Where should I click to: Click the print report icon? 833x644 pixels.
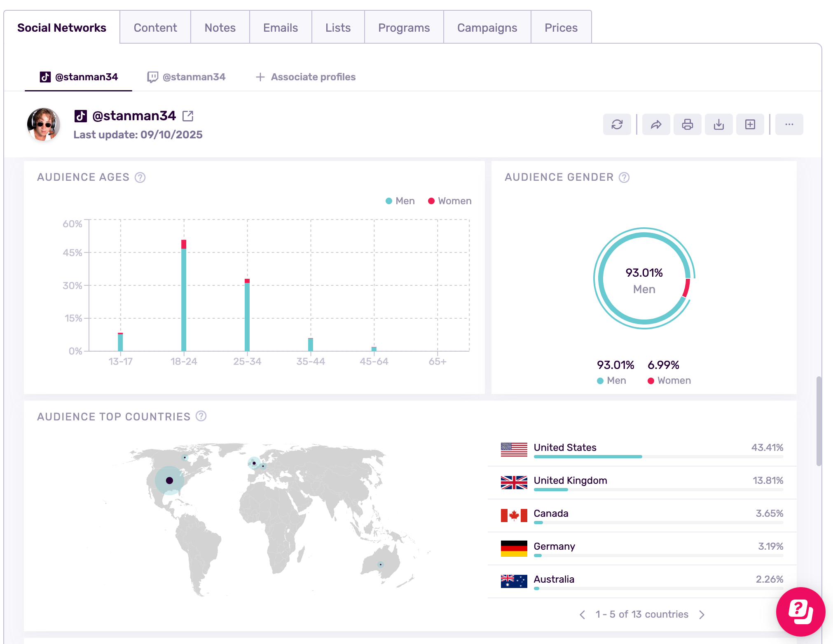tap(687, 124)
